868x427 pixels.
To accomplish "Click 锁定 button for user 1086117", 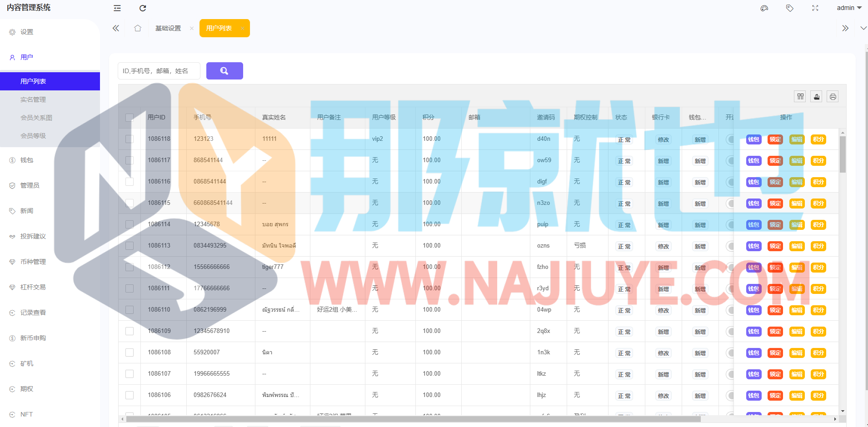I will [775, 161].
